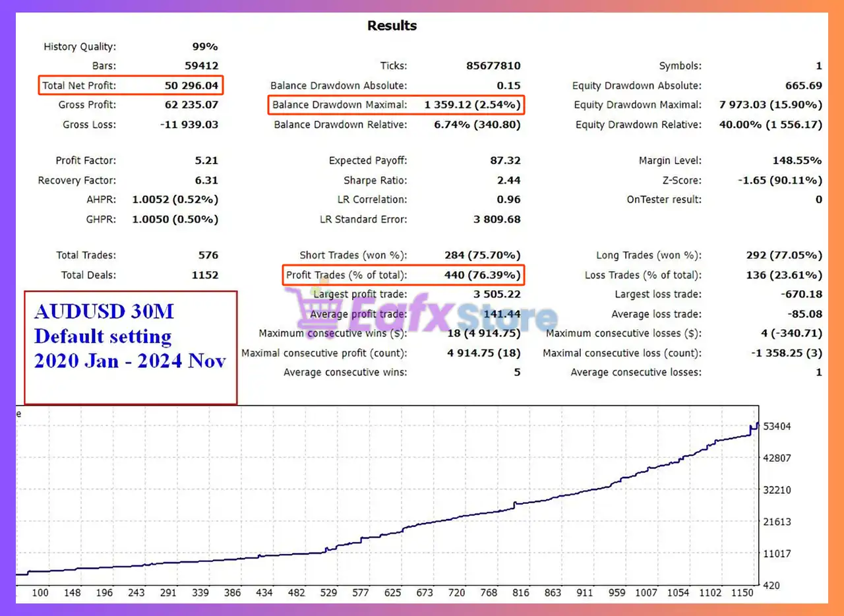Select the Equity Drawdown Maximal value
Image resolution: width=844 pixels, height=616 pixels.
click(770, 105)
